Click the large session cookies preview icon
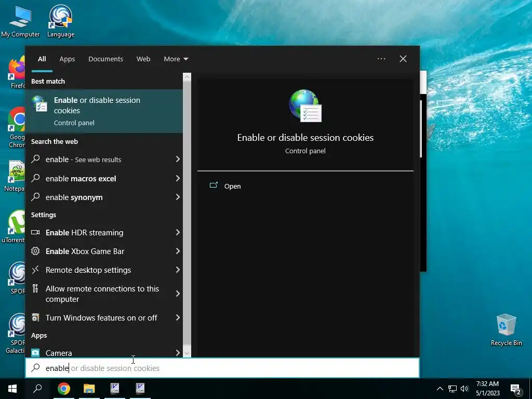532x399 pixels. [x=305, y=106]
